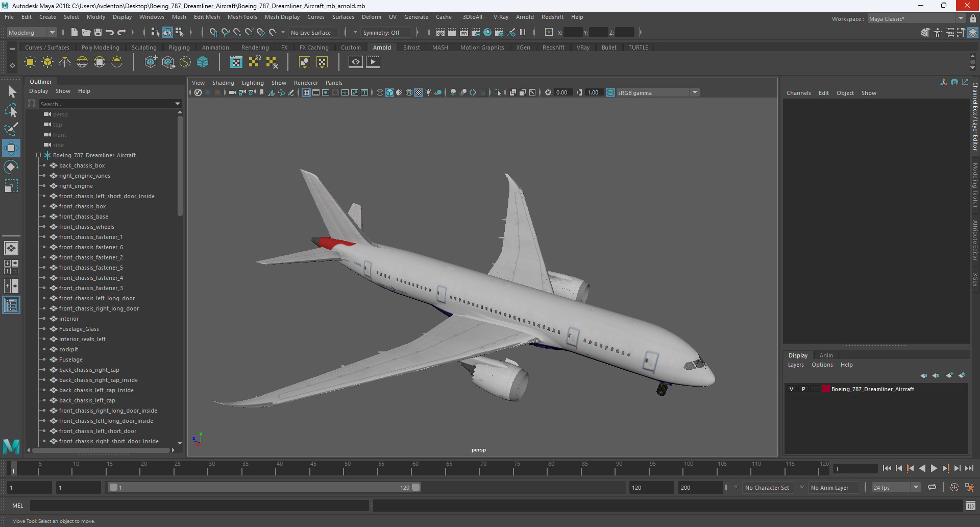This screenshot has height=527, width=980.
Task: Open the sRGB gamma view transform dropdown
Action: (657, 92)
